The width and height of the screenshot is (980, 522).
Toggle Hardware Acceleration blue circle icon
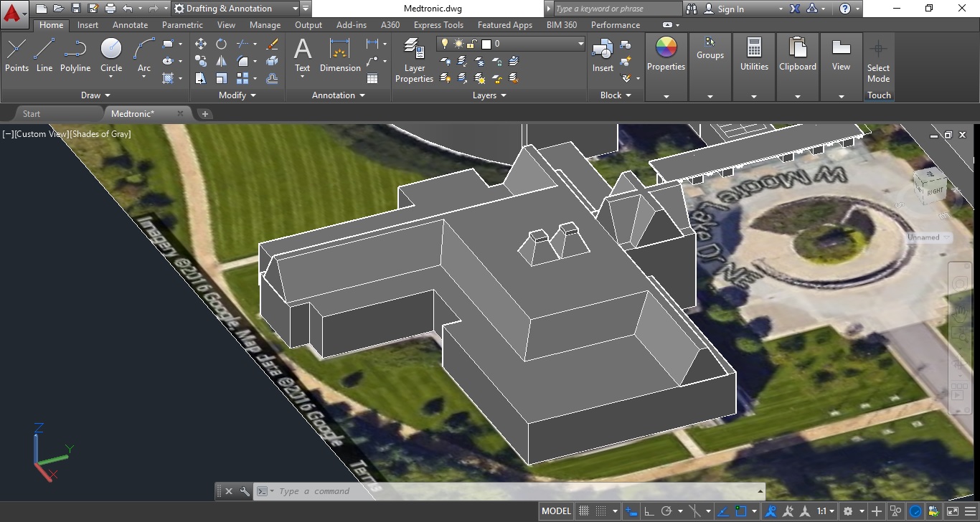coord(916,511)
